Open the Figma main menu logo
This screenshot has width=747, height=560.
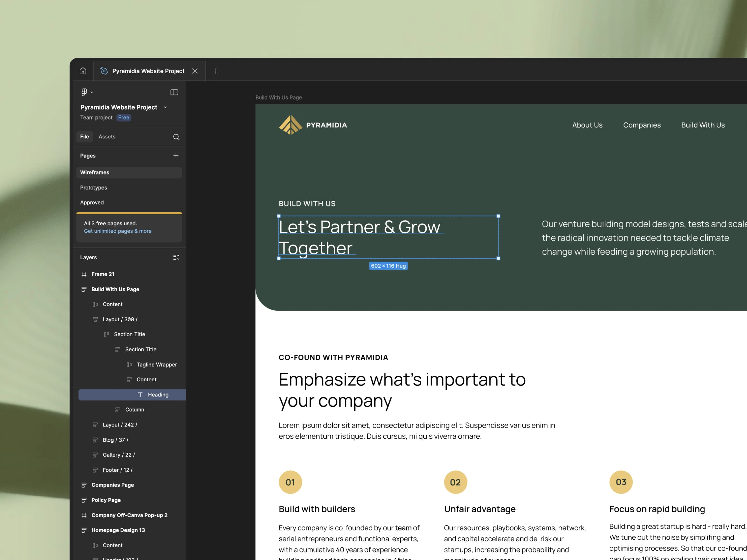pyautogui.click(x=84, y=92)
